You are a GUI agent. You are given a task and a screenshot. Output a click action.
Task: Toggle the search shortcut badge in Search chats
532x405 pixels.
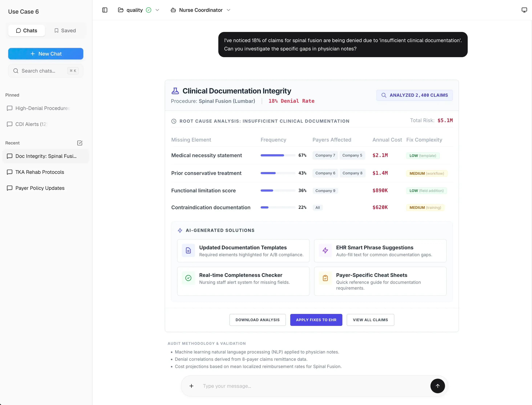(73, 71)
